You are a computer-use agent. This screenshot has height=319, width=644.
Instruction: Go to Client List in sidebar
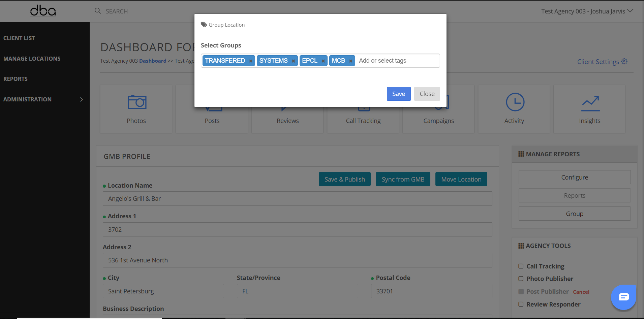[19, 38]
